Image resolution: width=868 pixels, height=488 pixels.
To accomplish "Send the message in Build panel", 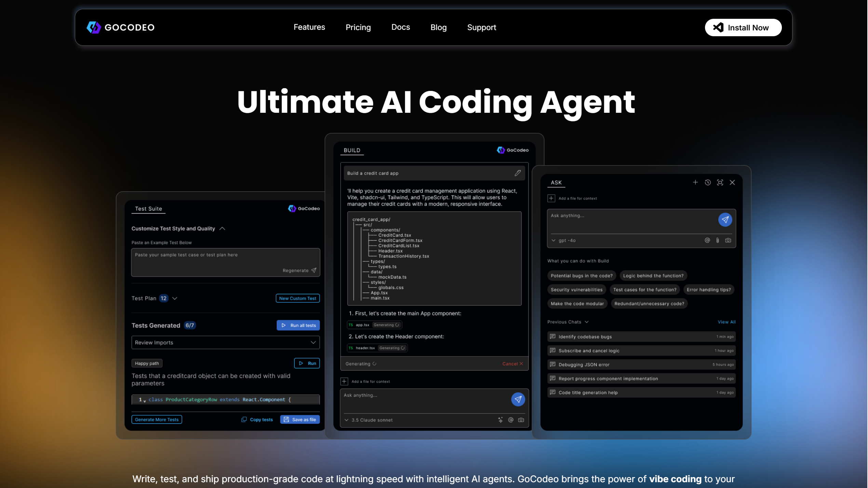I will 518,399.
